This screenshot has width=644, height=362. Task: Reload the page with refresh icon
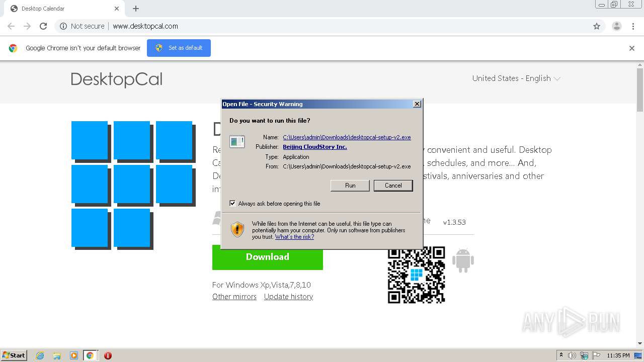click(x=43, y=26)
